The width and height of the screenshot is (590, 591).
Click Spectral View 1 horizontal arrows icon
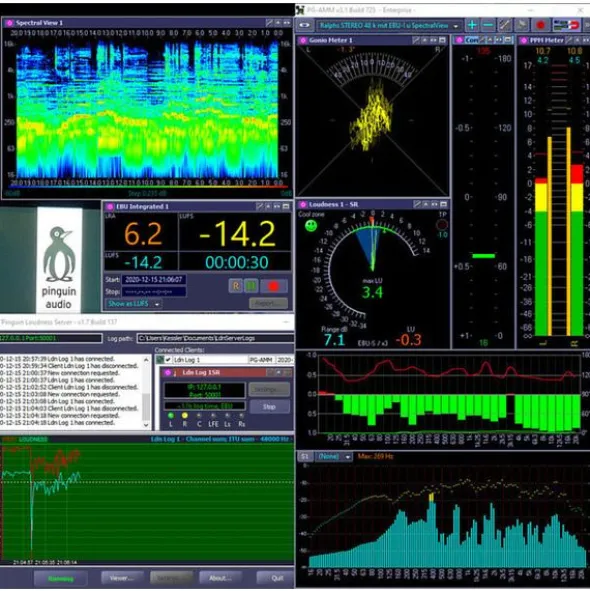287,23
